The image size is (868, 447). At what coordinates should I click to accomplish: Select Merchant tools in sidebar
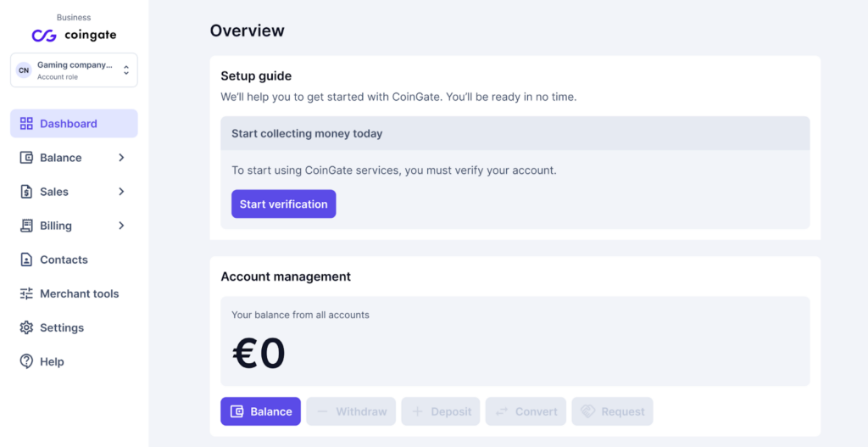tap(75, 293)
